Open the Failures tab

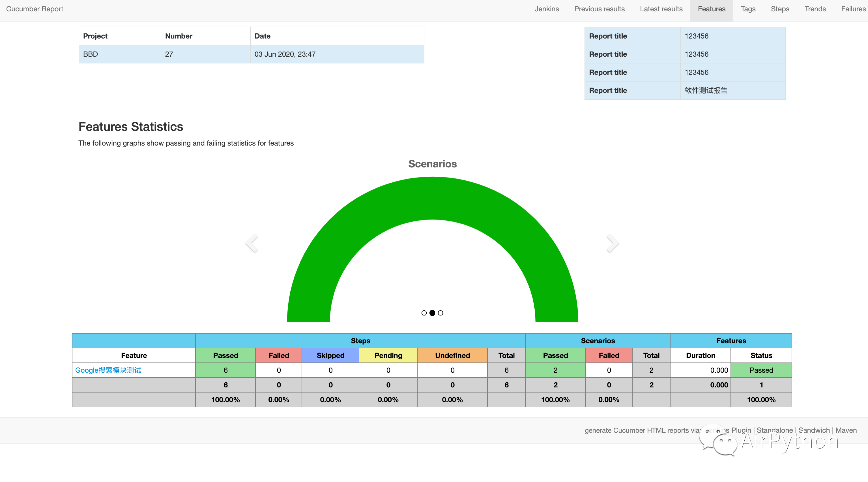click(x=853, y=9)
